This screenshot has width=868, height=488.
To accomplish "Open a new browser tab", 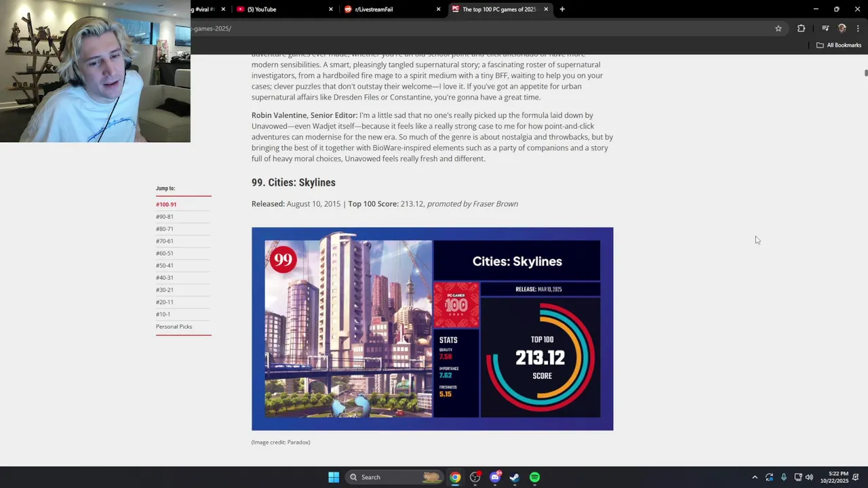I will (x=562, y=9).
